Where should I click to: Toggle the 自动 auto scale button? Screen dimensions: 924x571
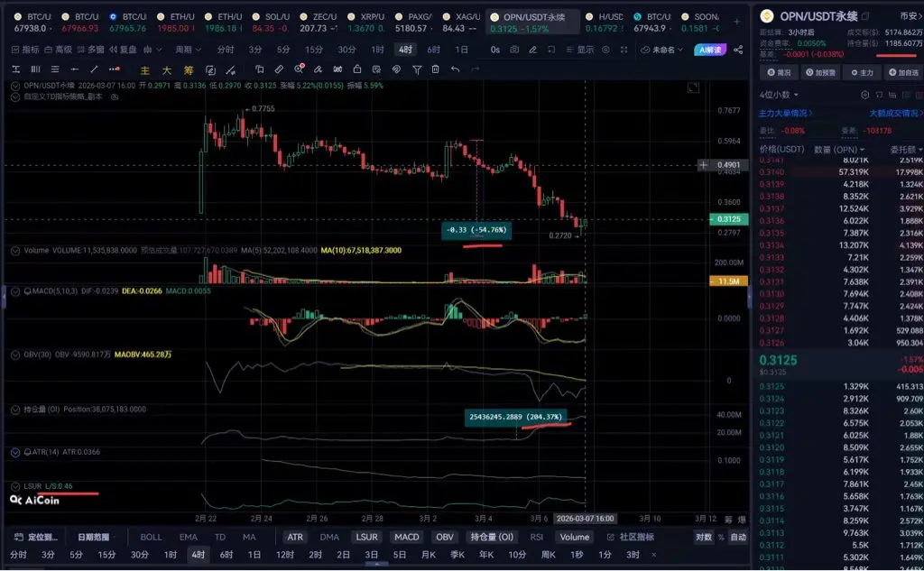(738, 538)
